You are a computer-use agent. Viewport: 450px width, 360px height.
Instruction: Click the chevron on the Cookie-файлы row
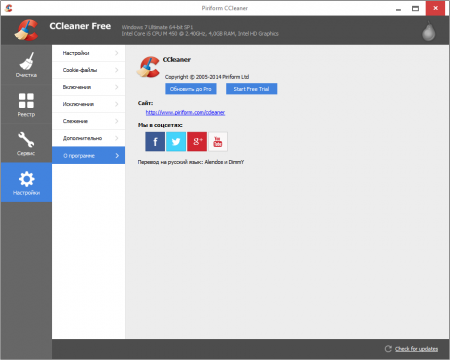[117, 70]
